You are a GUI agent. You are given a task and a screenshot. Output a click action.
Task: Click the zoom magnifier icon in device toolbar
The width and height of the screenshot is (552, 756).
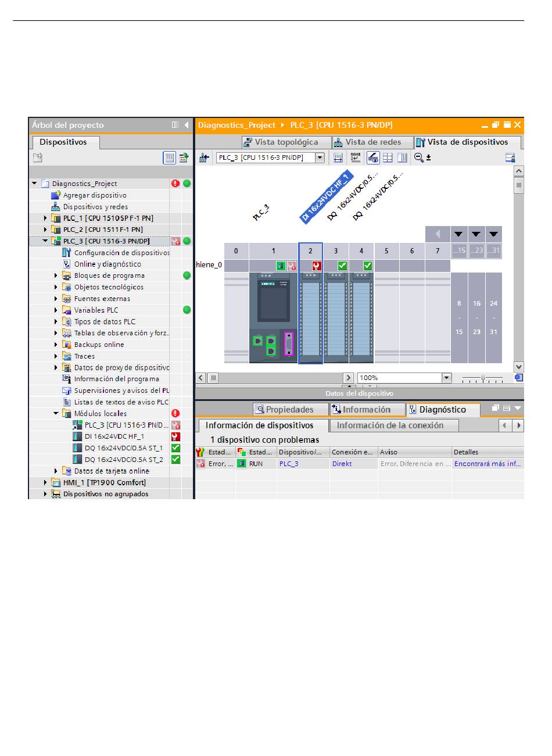point(419,157)
